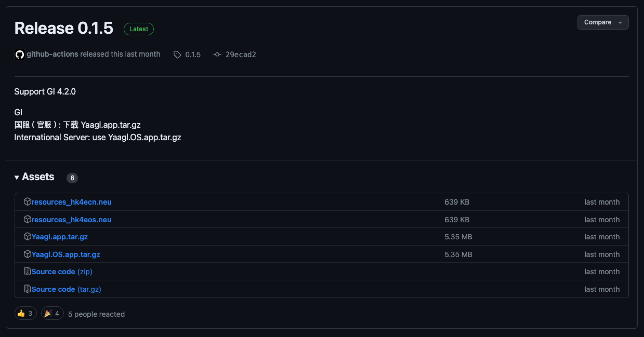This screenshot has height=337, width=644.
Task: Click the green Latest badge
Action: (139, 29)
